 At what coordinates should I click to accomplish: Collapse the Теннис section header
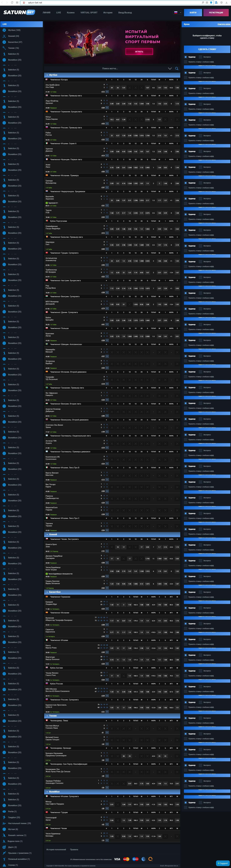tap(112, 716)
